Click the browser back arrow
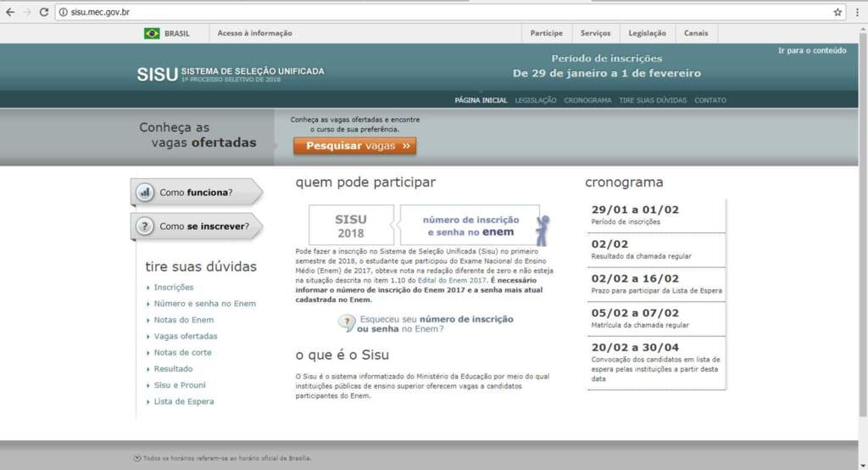The image size is (868, 470). click(x=10, y=12)
